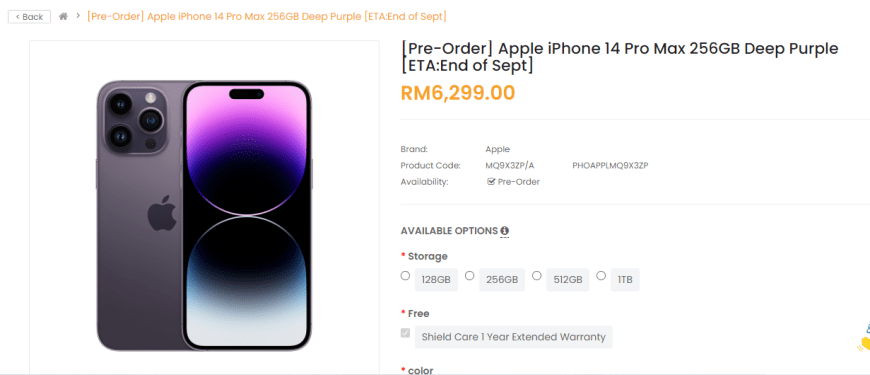Select the 1TB storage radio button
Screen dimensions: 870x375
point(601,275)
